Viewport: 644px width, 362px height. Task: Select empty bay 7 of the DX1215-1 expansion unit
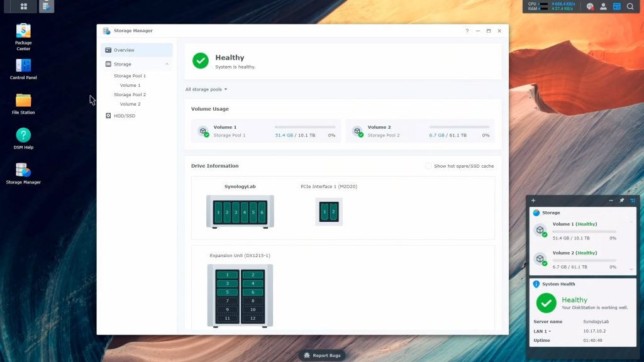click(x=227, y=301)
